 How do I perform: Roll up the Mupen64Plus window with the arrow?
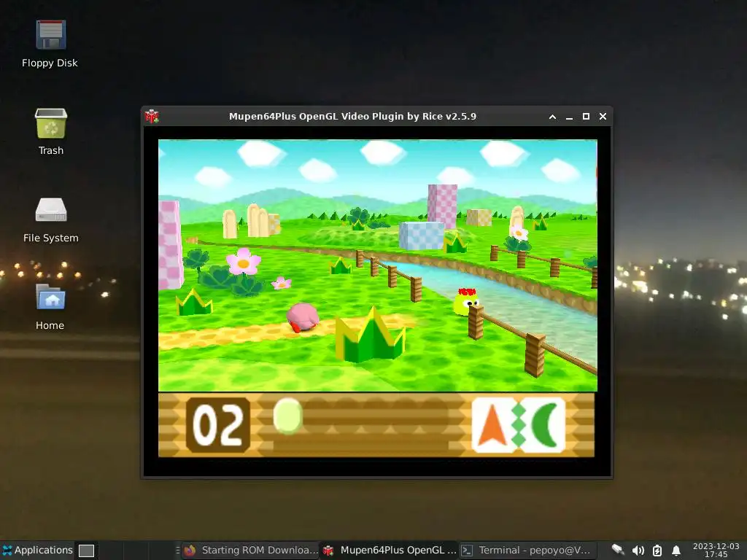point(553,117)
